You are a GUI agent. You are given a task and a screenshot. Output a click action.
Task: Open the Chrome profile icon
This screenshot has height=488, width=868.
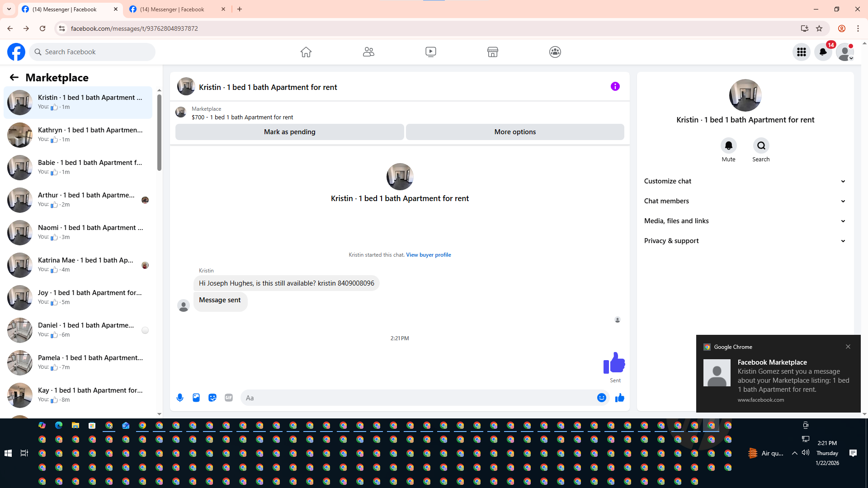[x=842, y=28]
